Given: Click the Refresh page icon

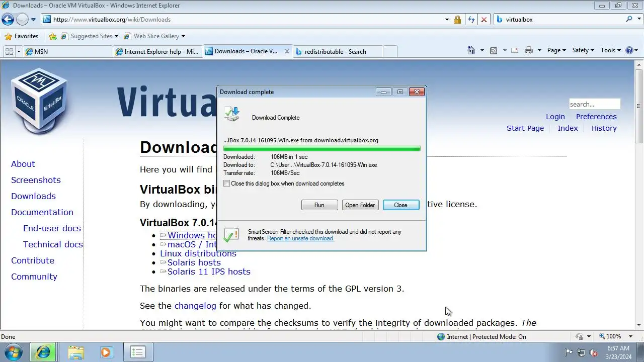Looking at the screenshot, I should 471,20.
